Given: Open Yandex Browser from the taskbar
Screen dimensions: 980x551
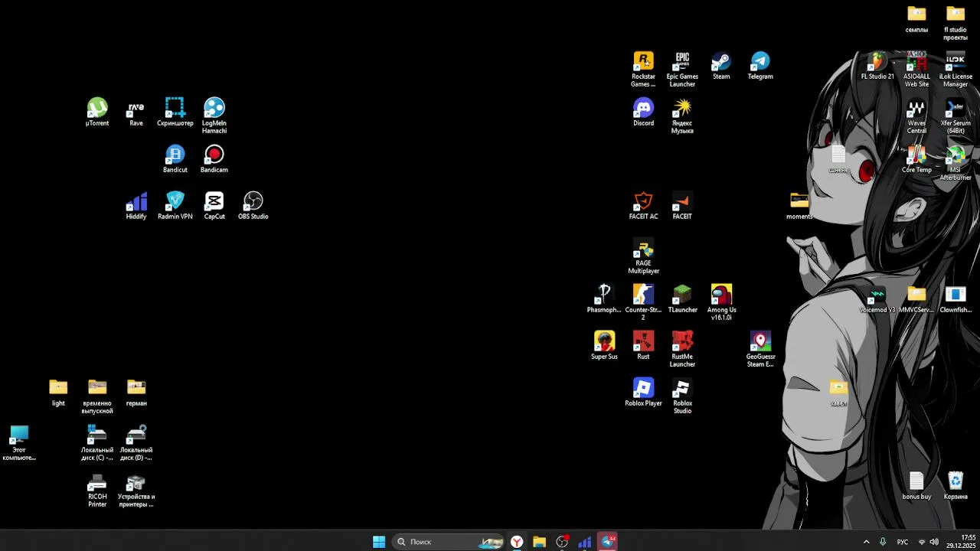Looking at the screenshot, I should [517, 542].
